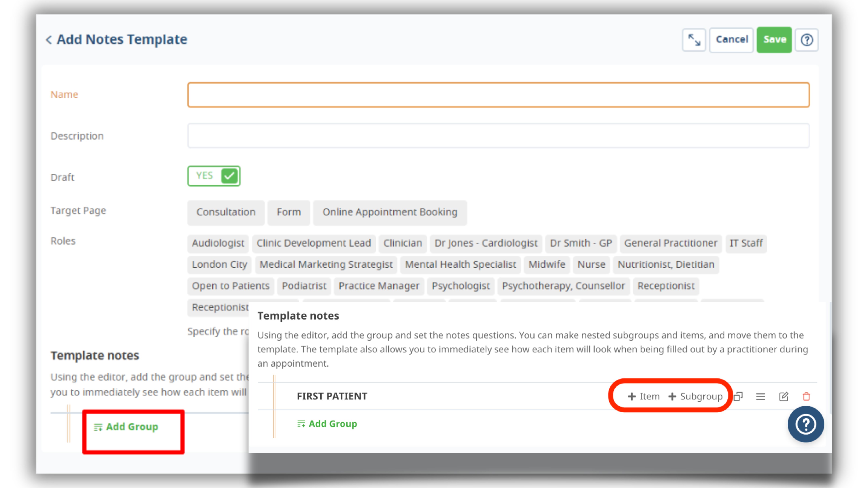Select the Form target page option

tap(289, 211)
